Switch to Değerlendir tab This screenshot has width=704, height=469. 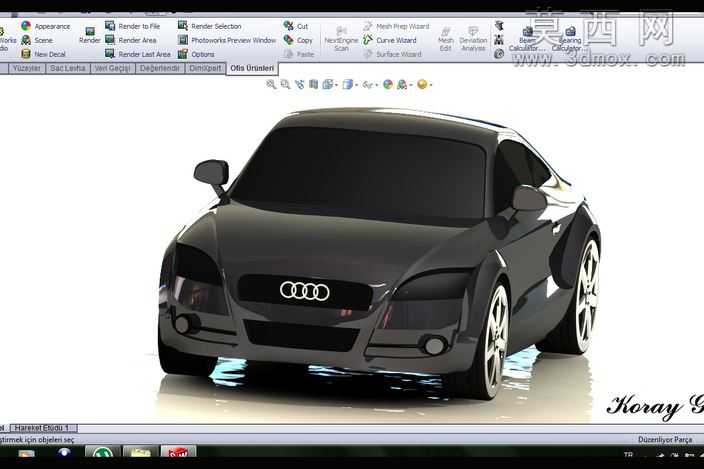pos(160,68)
